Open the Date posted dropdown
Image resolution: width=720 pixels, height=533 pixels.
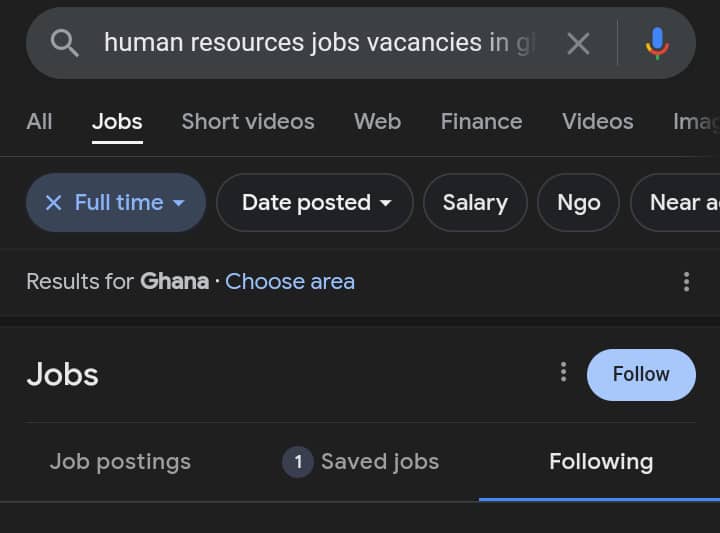(x=315, y=203)
